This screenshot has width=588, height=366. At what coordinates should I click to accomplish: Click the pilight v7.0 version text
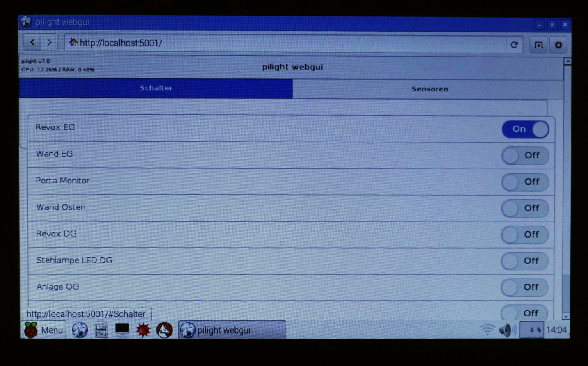tap(35, 62)
